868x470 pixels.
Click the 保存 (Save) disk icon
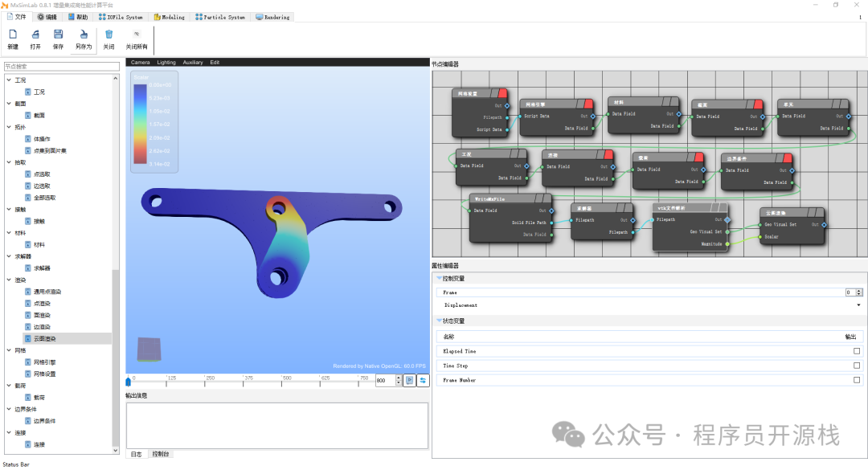coord(58,35)
